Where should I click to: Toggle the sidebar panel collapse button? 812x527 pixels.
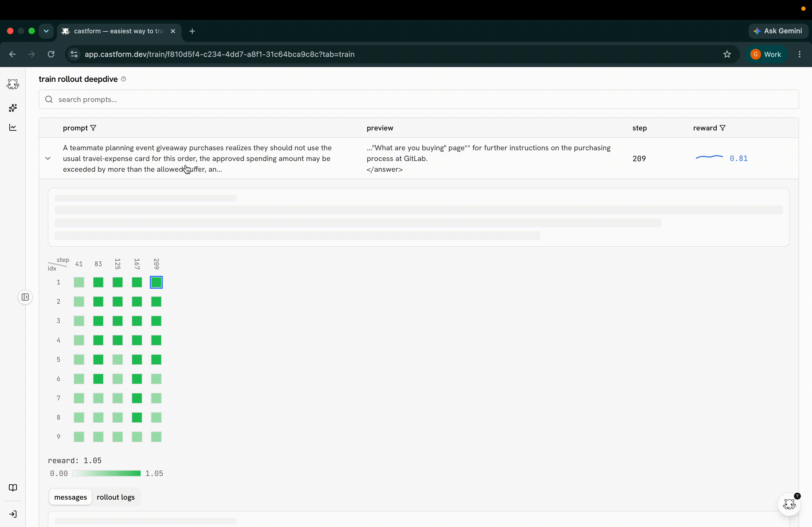tap(25, 297)
